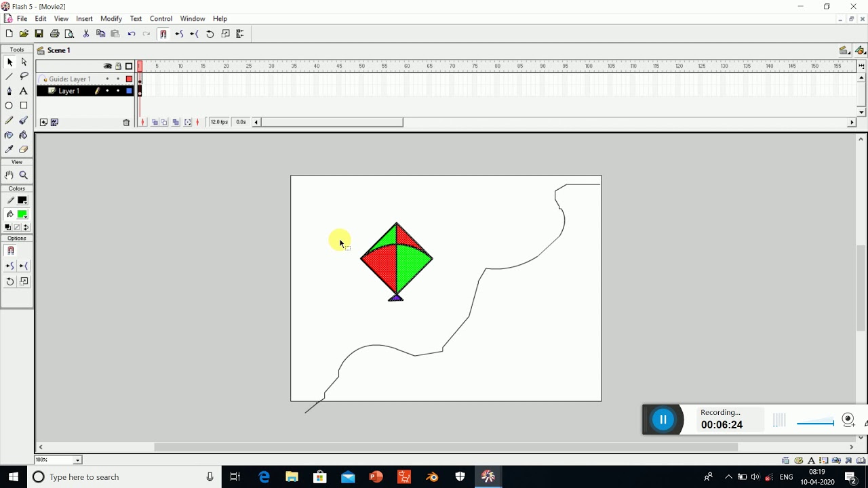Toggle show/hide all layers eye icon
The width and height of the screenshot is (868, 488).
coord(107,66)
